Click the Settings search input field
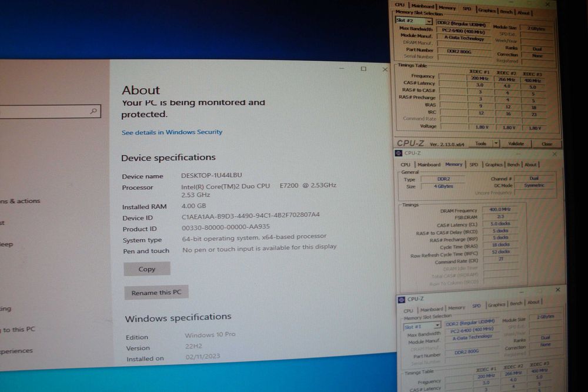Viewport: 588px width, 392px height. 49,111
